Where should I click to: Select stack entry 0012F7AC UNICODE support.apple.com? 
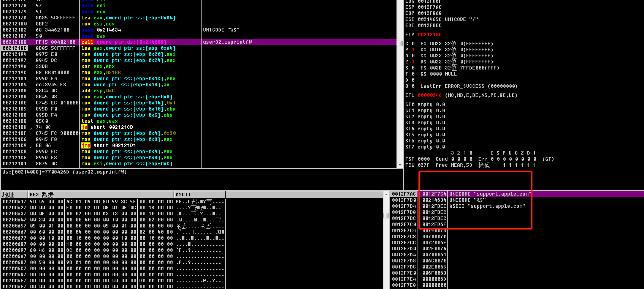tap(517, 194)
